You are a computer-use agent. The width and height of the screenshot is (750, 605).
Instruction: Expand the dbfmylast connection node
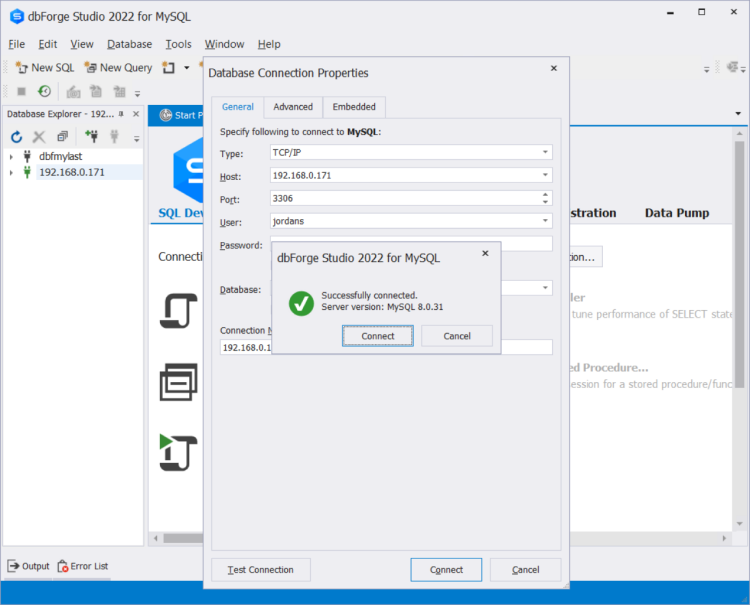pos(11,157)
